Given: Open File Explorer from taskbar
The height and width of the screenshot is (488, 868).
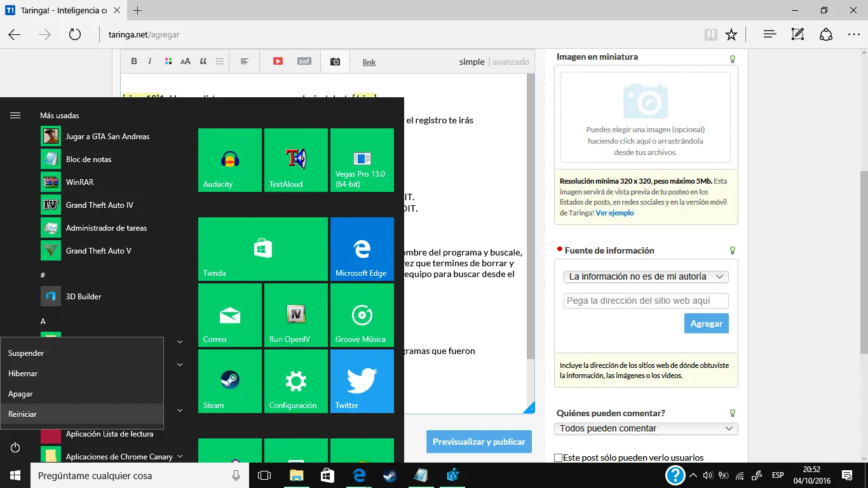Looking at the screenshot, I should point(296,475).
